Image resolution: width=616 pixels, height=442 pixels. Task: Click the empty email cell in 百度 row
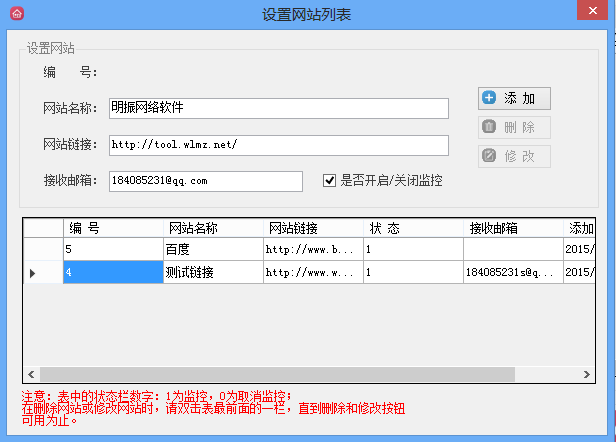point(513,249)
